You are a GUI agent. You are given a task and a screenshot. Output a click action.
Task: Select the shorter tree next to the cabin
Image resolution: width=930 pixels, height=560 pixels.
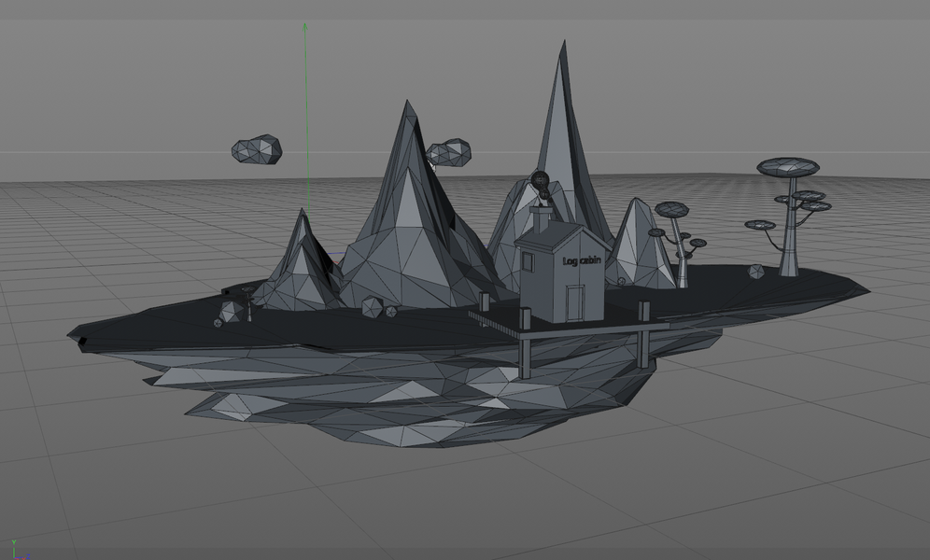[677, 243]
